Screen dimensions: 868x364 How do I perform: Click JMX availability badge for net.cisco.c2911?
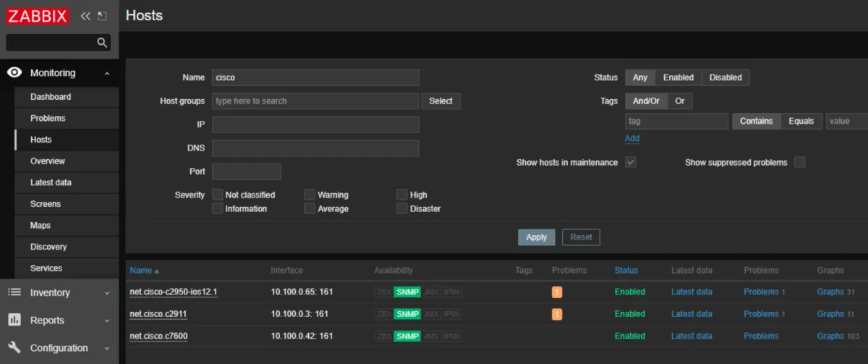tap(432, 314)
